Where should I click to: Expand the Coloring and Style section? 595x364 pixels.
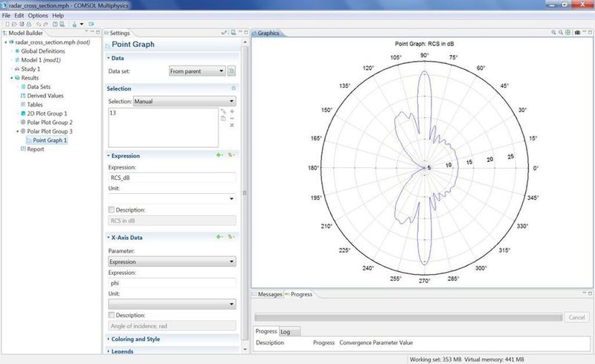point(108,339)
